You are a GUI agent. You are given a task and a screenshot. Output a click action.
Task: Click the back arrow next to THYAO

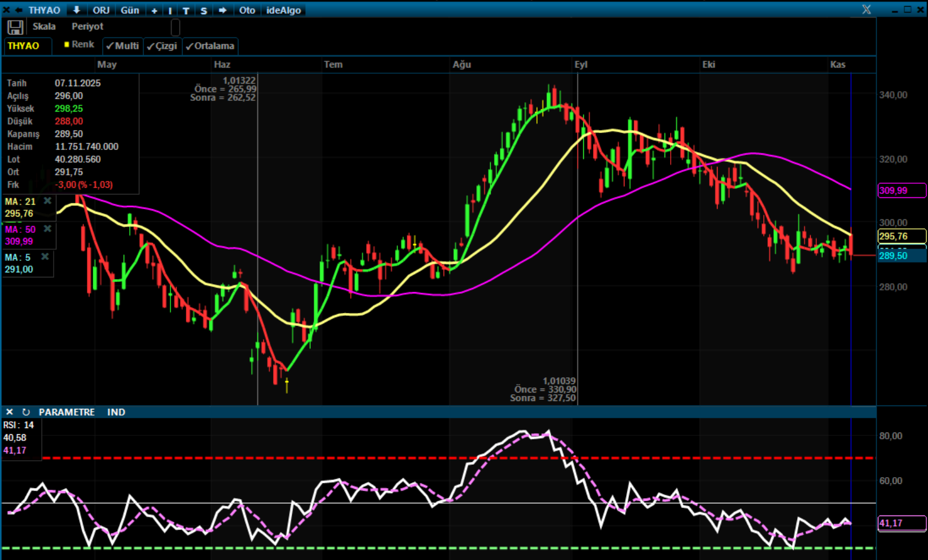pos(19,10)
